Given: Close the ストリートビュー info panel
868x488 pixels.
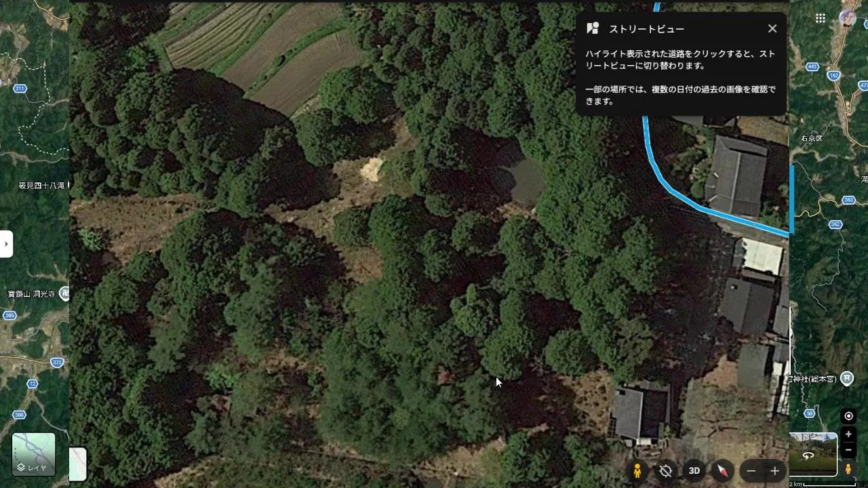Looking at the screenshot, I should [772, 28].
